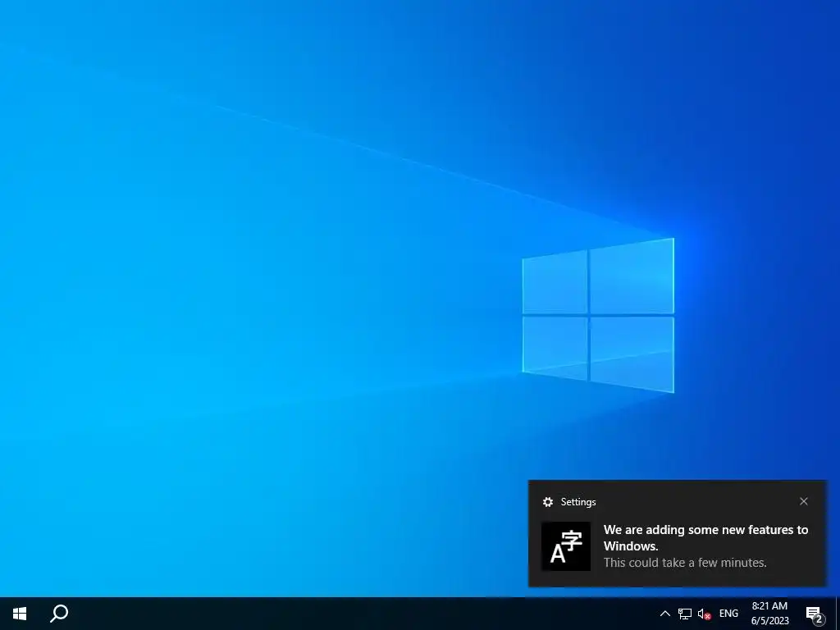Open the 'We are adding some new features' message
Screen dimensions: 840x630
[x=705, y=538]
